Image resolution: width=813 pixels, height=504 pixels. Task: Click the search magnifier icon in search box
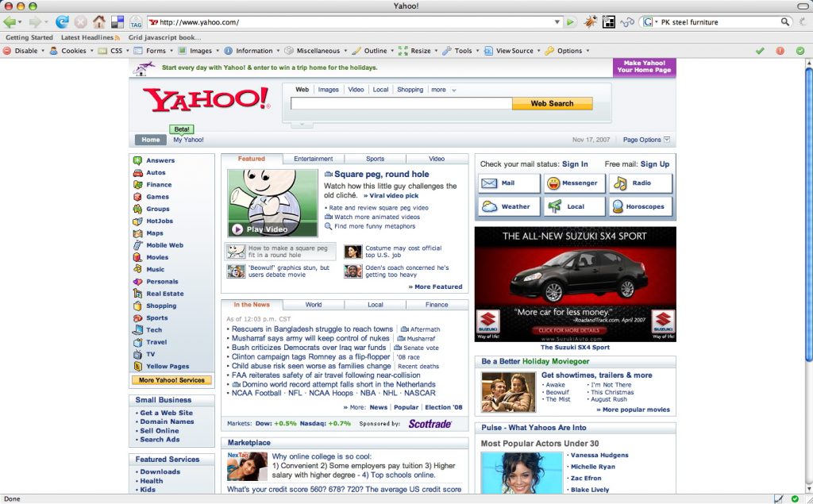tap(785, 21)
